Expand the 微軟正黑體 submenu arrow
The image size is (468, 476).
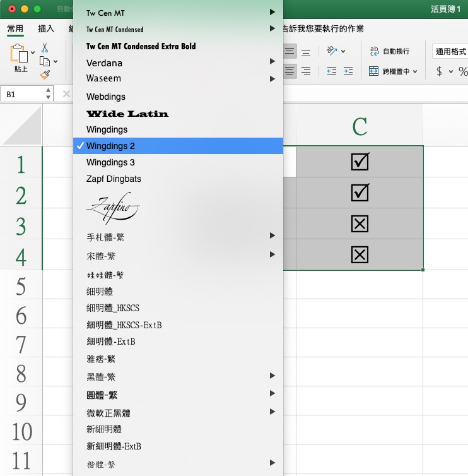272,412
